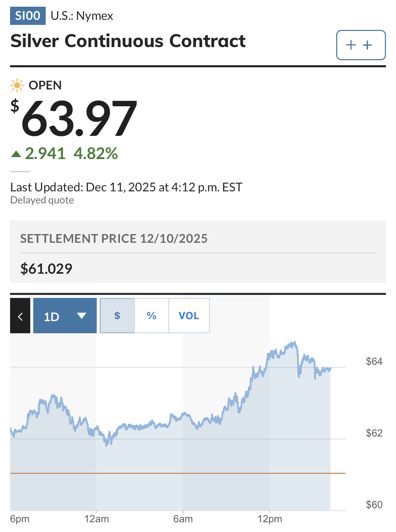Click the dropdown arrow beside 1D
Image resolution: width=396 pixels, height=532 pixels.
[x=82, y=316]
